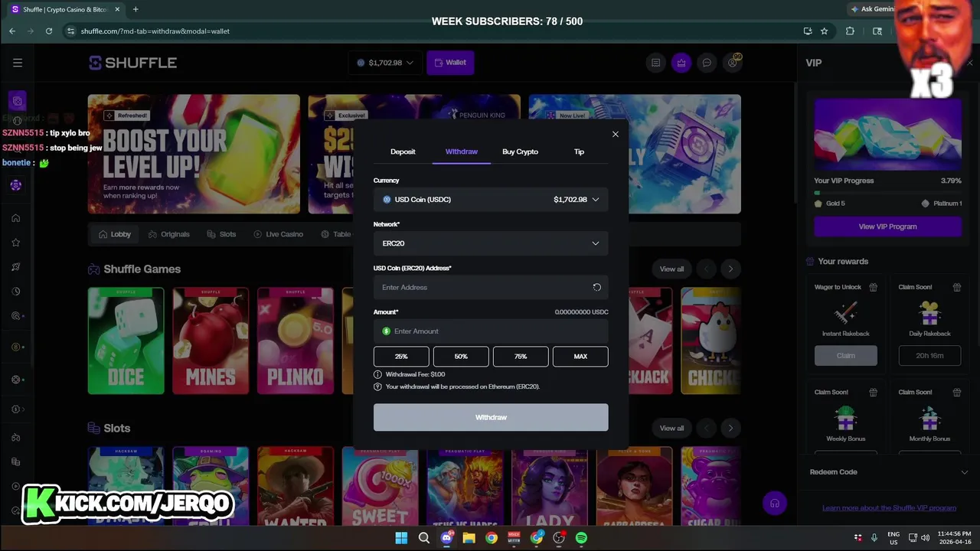View all Slots
Screen dimensions: 980x551
click(671, 428)
